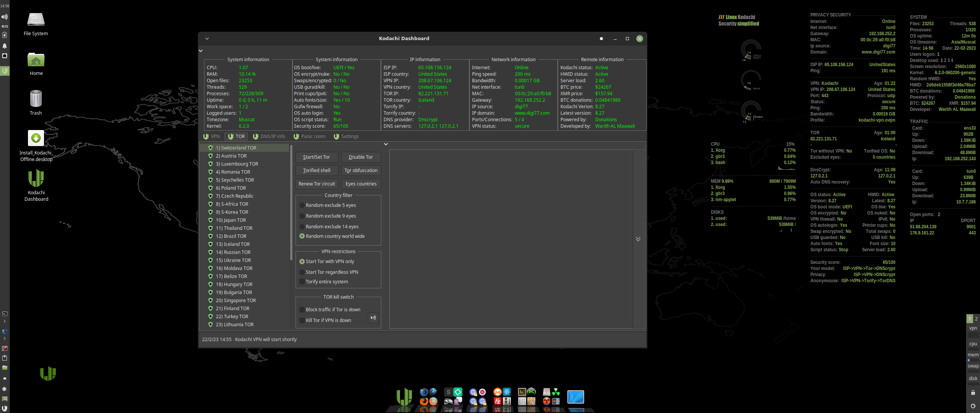Open the clipboard manager icon in the left panel
The width and height of the screenshot is (980, 413).
point(5,358)
